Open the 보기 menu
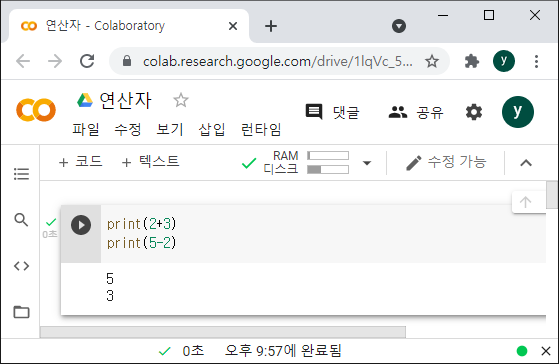 [170, 129]
